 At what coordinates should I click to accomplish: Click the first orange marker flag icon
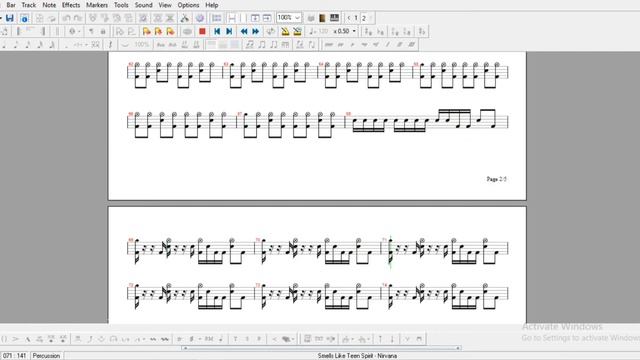[146, 31]
